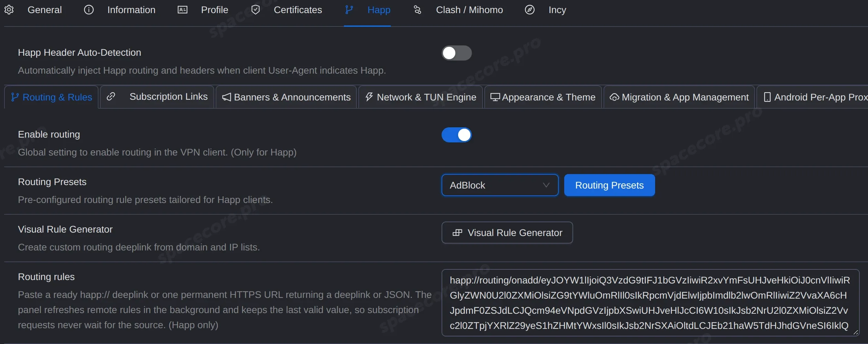
Task: Click the Happ Header Auto-Detection label
Action: [x=80, y=53]
